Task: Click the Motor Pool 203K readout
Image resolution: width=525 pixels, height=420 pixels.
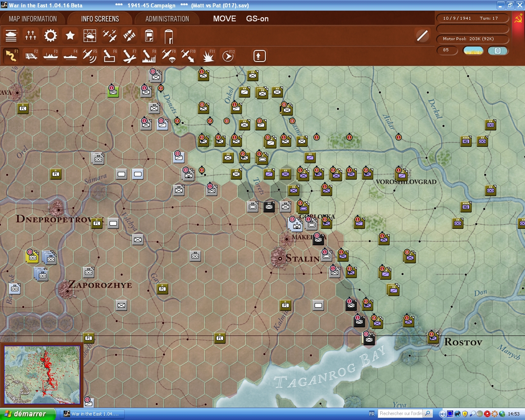Action: click(472, 39)
